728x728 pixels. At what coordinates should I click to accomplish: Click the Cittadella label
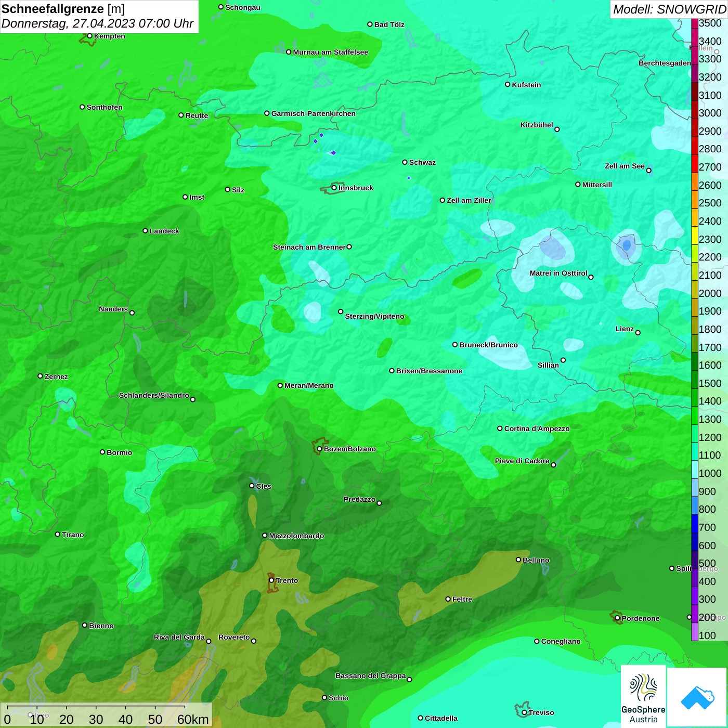(x=441, y=718)
